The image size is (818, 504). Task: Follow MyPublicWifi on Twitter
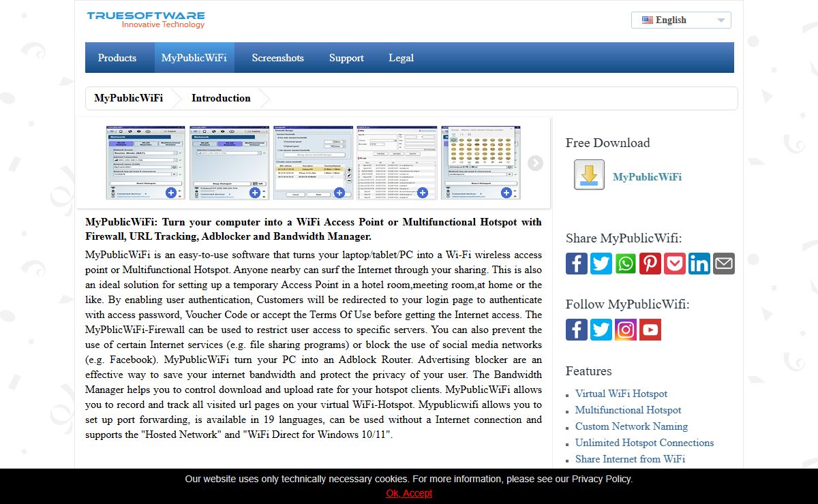[x=601, y=330]
